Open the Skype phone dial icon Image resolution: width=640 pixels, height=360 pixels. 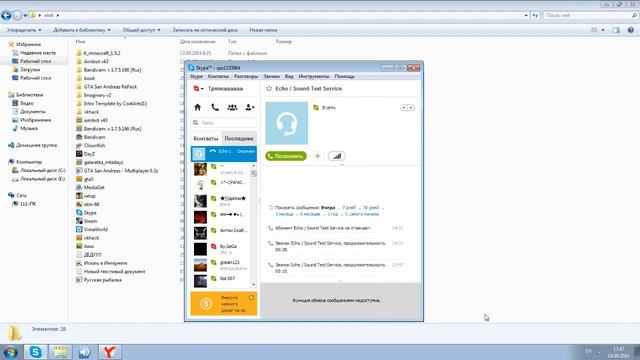coord(215,107)
